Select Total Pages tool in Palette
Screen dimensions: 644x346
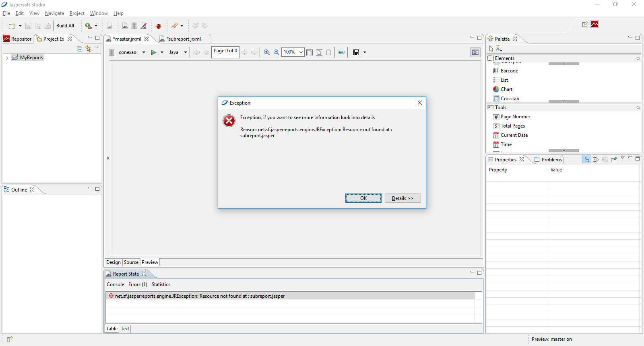[509, 126]
